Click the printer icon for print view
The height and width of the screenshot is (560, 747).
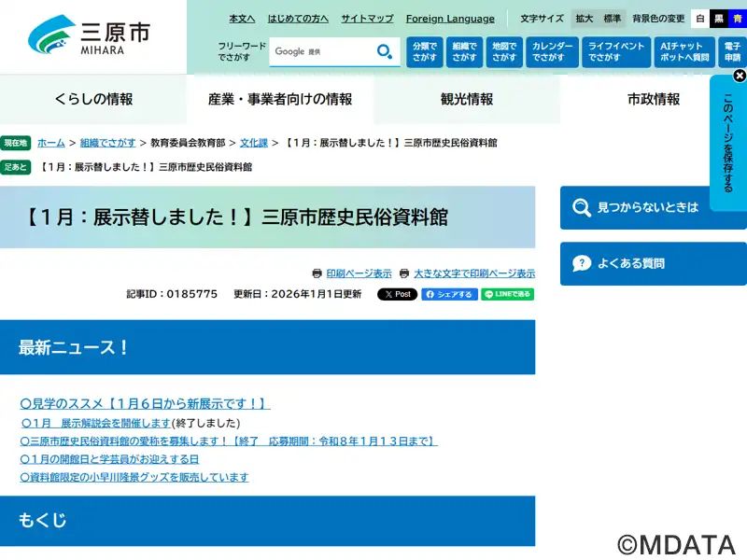(317, 273)
